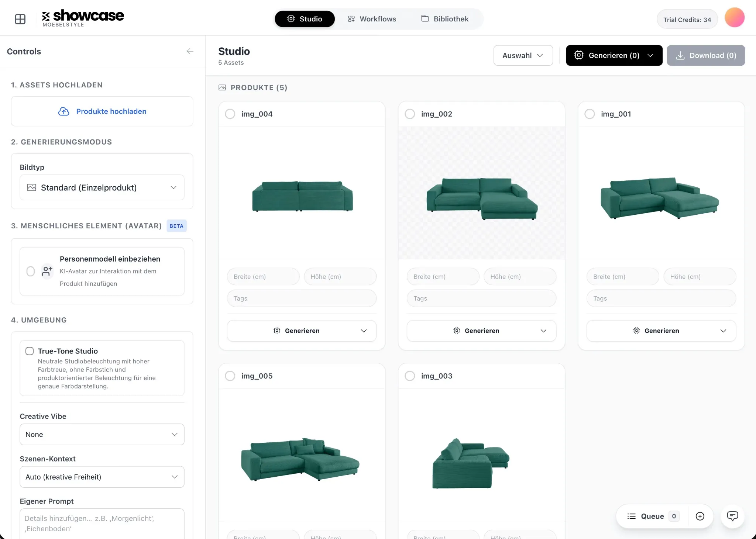Click the upload cloud icon for Produkte hochladen
756x539 pixels.
click(x=64, y=111)
